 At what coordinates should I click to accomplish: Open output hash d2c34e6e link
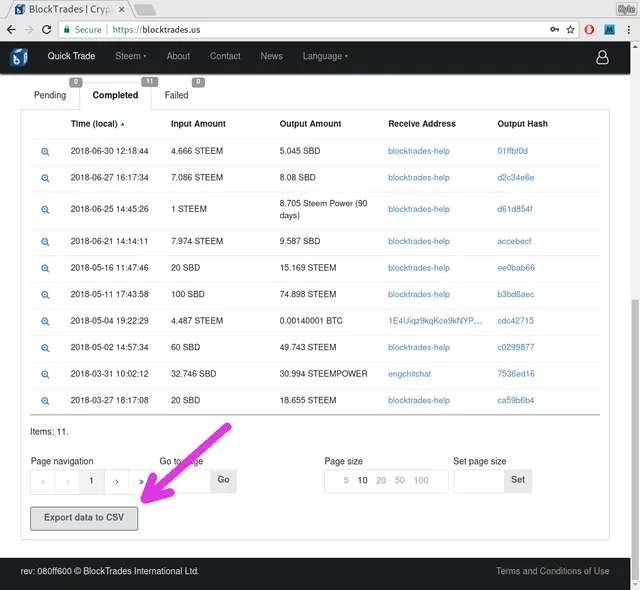516,178
